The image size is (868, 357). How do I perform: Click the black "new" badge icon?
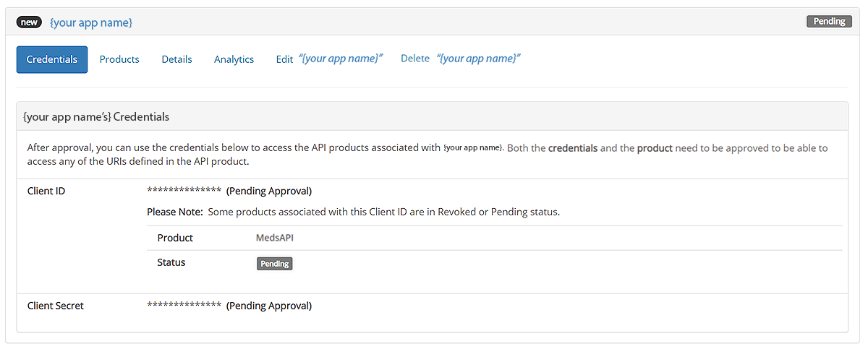click(29, 22)
